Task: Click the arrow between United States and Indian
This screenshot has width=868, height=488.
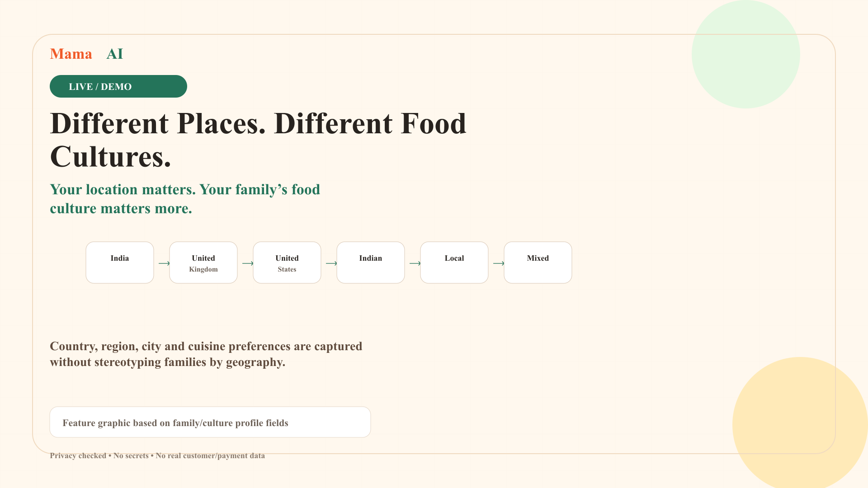Action: (x=331, y=263)
